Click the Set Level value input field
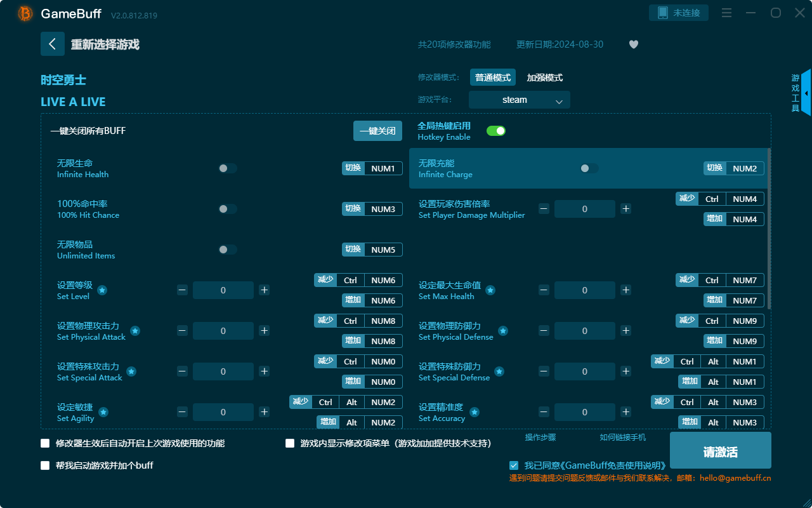The height and width of the screenshot is (508, 812). pyautogui.click(x=223, y=290)
